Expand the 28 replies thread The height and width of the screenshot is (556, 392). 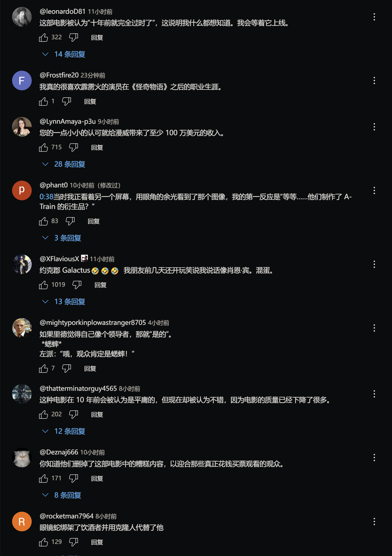click(x=63, y=164)
